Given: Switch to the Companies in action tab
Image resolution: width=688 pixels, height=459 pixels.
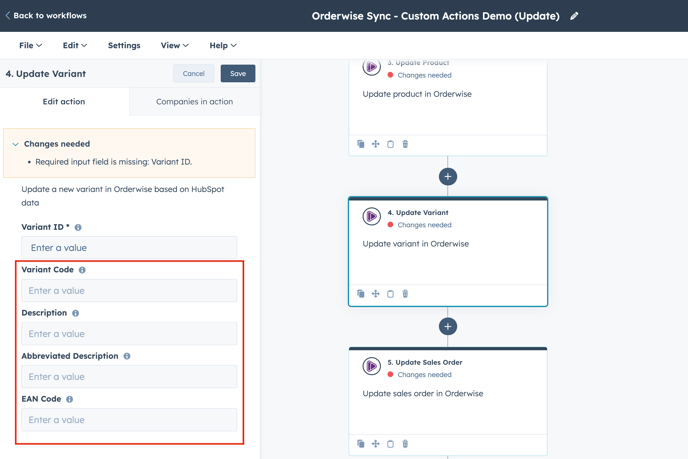Looking at the screenshot, I should coord(194,101).
